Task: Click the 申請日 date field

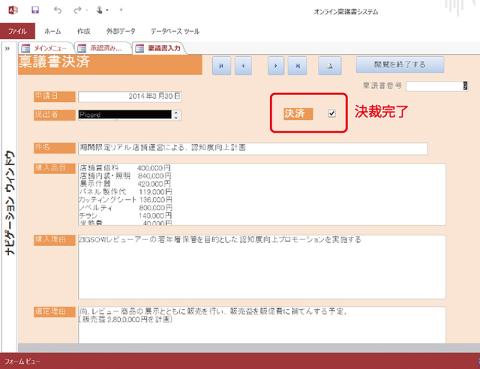Action: pos(130,97)
